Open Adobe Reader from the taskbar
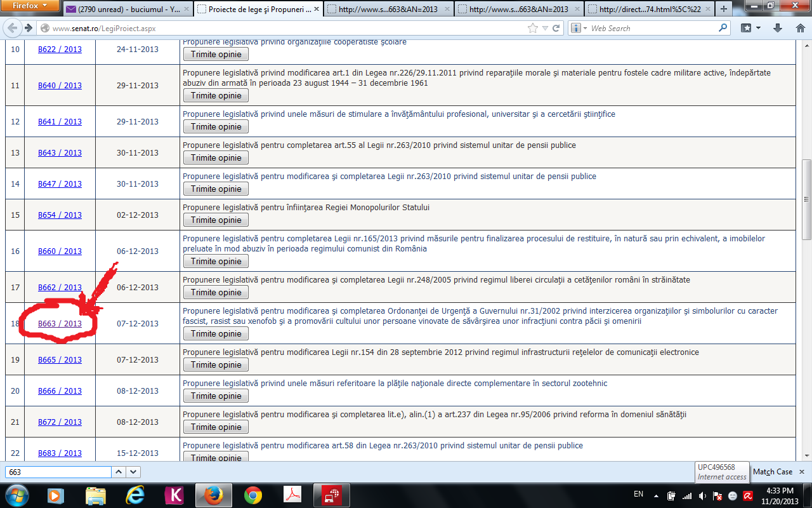812x508 pixels. click(x=291, y=495)
